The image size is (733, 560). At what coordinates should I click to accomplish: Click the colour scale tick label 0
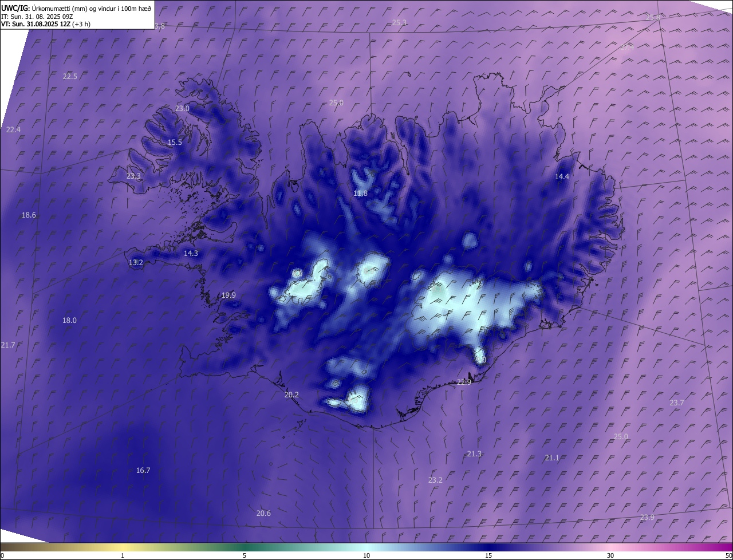click(2, 555)
